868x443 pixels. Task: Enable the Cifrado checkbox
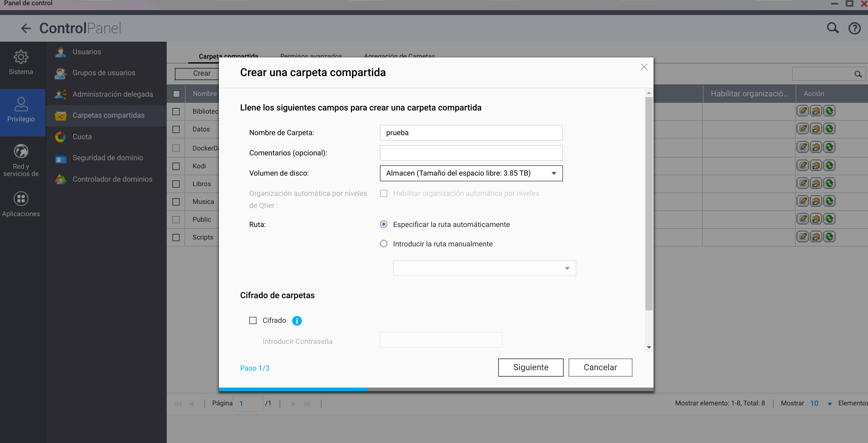[253, 320]
